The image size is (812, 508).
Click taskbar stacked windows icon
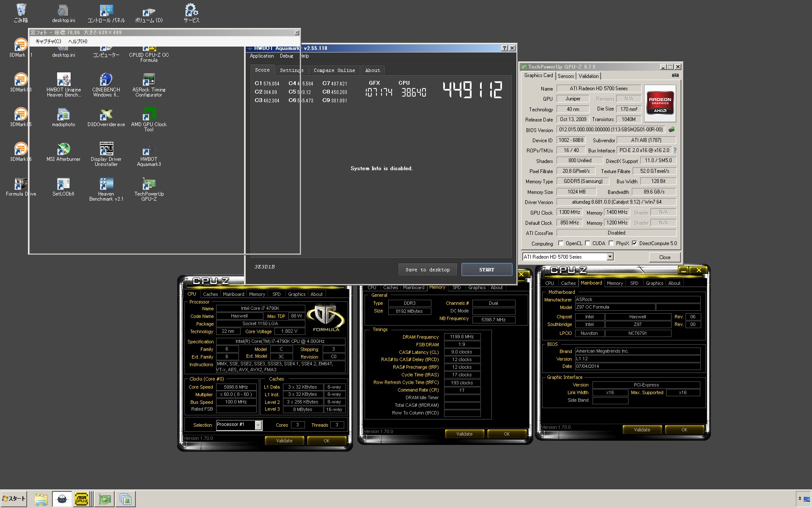pos(126,499)
